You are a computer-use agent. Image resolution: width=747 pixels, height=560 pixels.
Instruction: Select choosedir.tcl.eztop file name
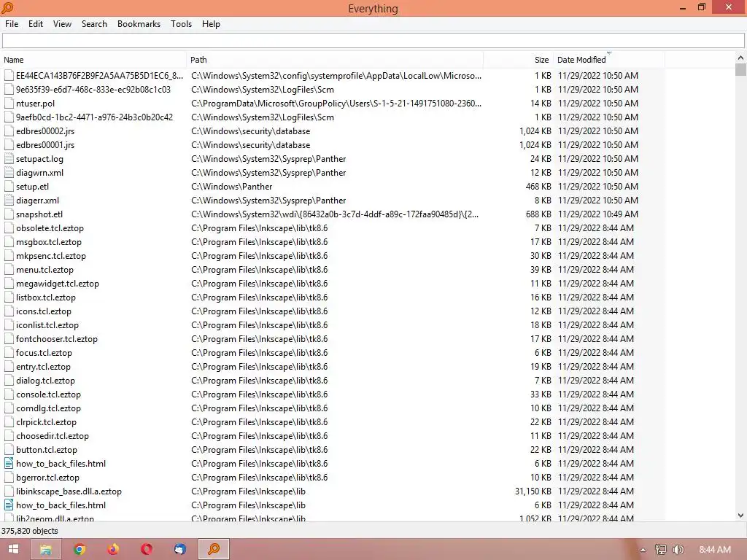pyautogui.click(x=53, y=436)
